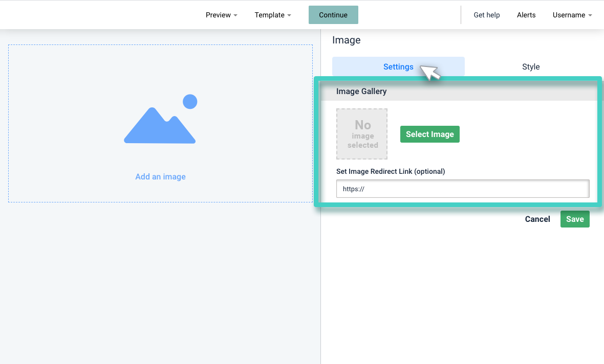This screenshot has width=604, height=364.
Task: Click the mountain image placeholder icon
Action: 160,119
